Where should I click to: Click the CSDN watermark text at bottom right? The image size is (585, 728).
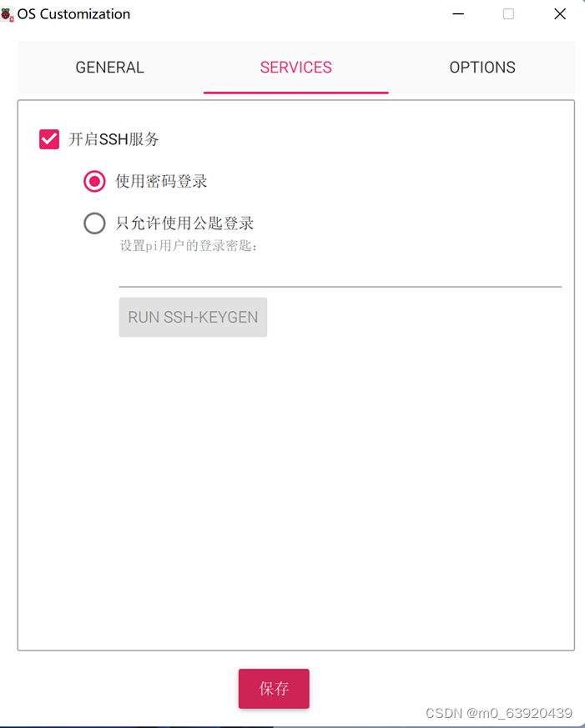pos(497,713)
